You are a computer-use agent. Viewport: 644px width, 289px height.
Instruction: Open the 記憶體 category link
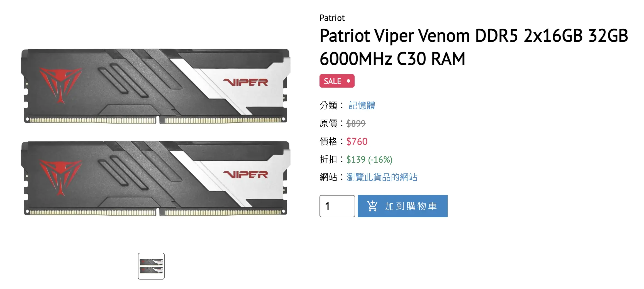click(362, 105)
